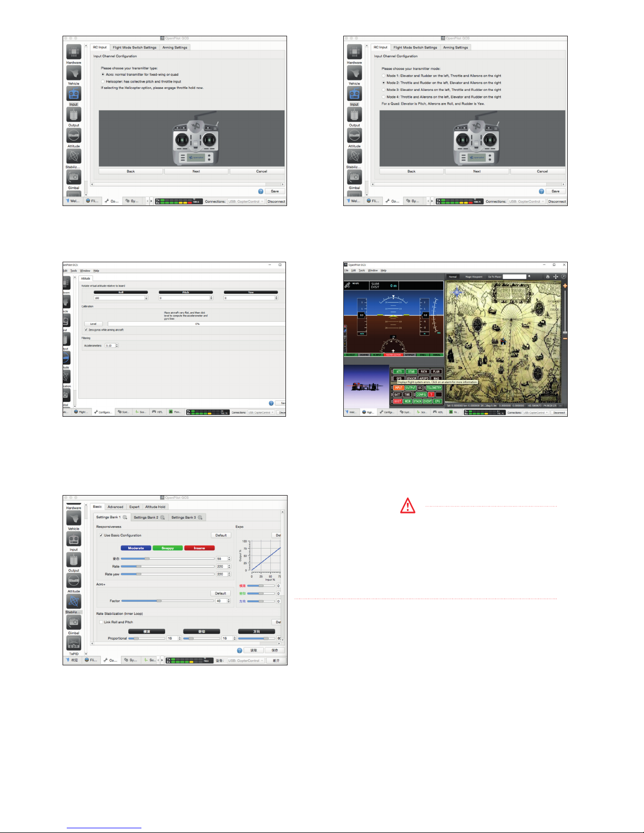Open Vehicle icon in Stabilization window sidebar

coord(74,518)
